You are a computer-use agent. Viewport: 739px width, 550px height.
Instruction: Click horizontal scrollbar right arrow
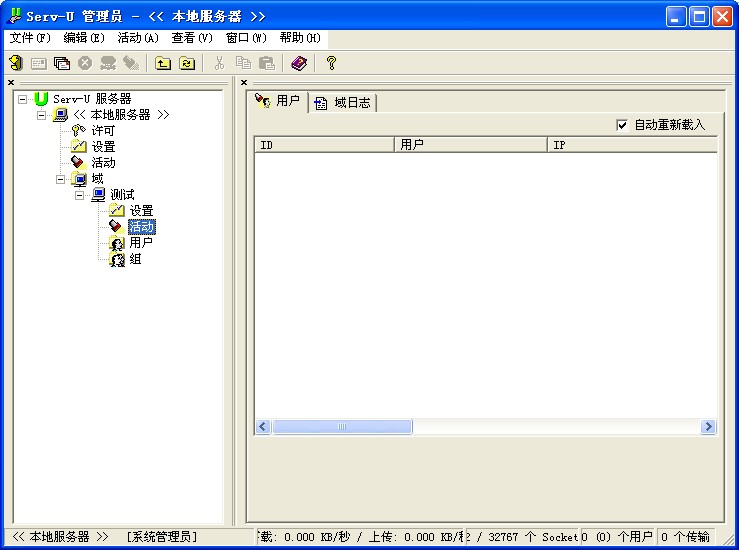[708, 427]
